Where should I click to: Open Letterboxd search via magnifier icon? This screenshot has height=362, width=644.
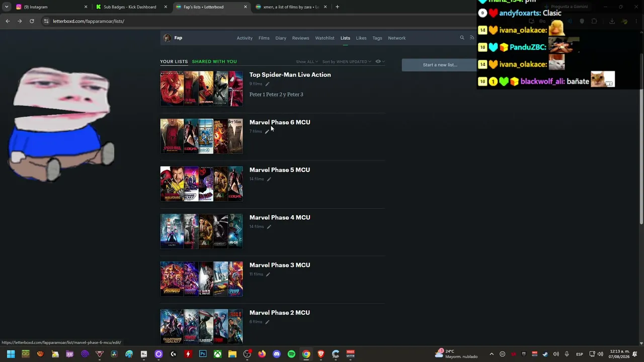462,38
